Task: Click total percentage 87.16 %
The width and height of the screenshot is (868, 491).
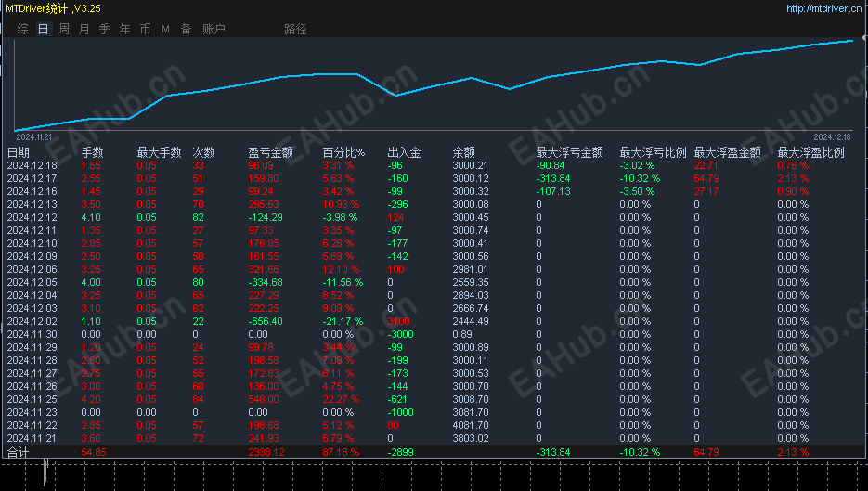Action: tap(341, 452)
